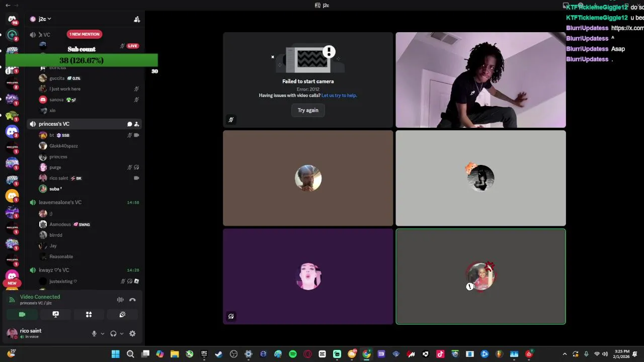The width and height of the screenshot is (644, 362).
Task: Share your screen button
Action: (x=56, y=314)
